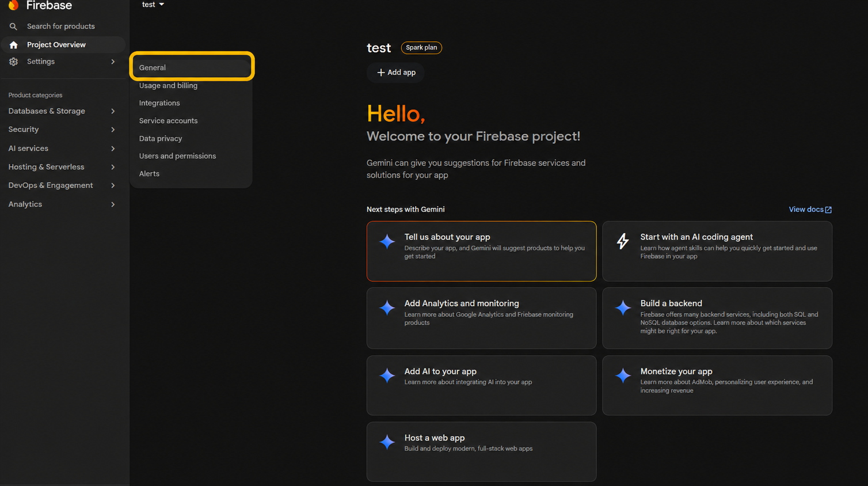
Task: Expand the AI services category
Action: [62, 149]
